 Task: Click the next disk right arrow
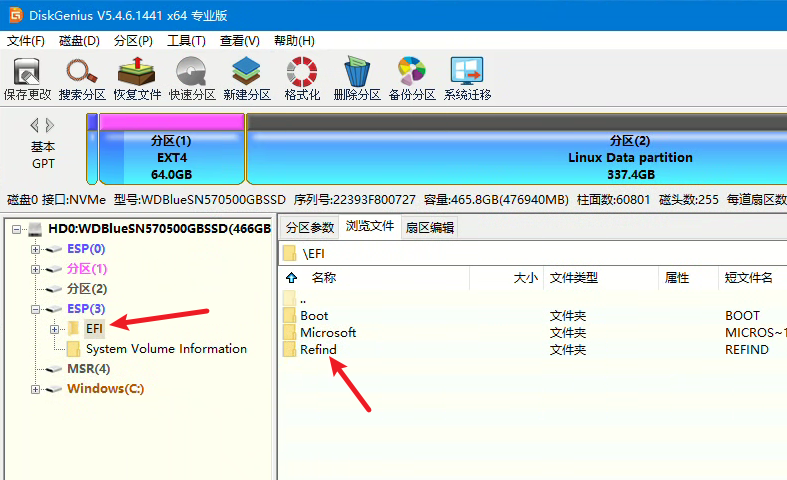(x=50, y=125)
